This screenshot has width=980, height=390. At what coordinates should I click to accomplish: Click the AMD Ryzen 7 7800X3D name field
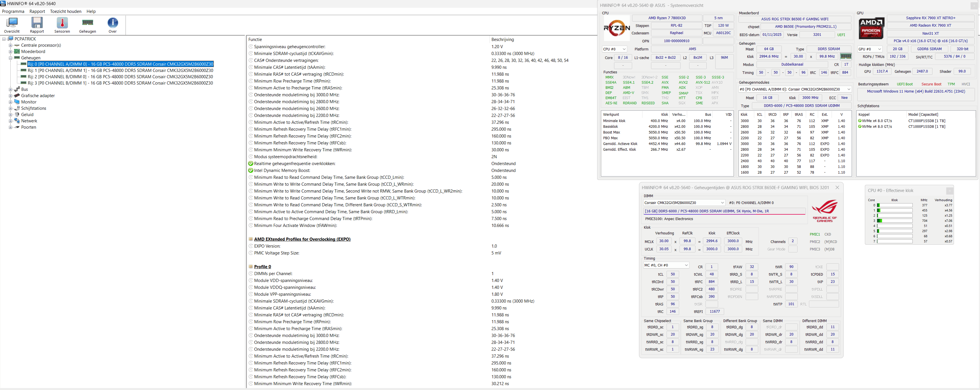click(667, 18)
